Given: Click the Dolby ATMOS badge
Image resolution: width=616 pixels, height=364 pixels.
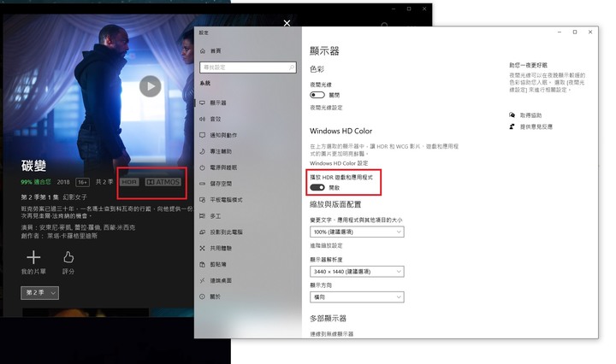Looking at the screenshot, I should click(x=163, y=182).
